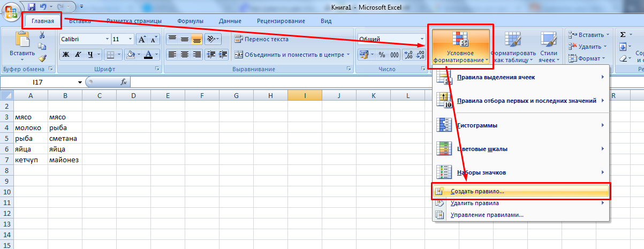Click Управление правилами... menu entry
644x249 pixels.
(487, 215)
